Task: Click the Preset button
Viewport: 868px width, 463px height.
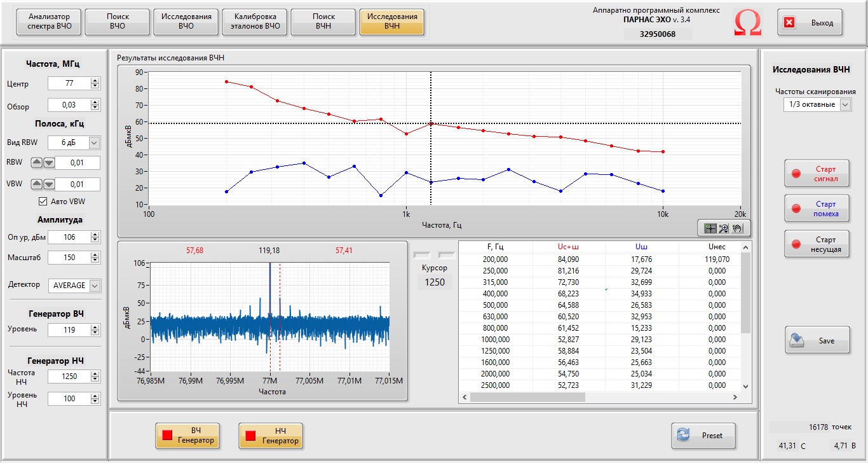Action: pos(704,436)
